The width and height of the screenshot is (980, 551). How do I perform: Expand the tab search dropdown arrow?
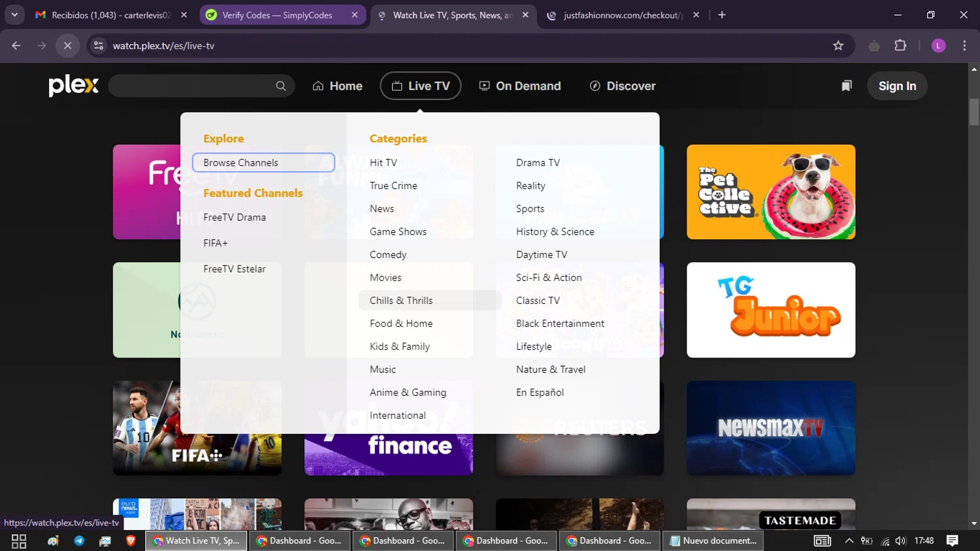coord(14,15)
